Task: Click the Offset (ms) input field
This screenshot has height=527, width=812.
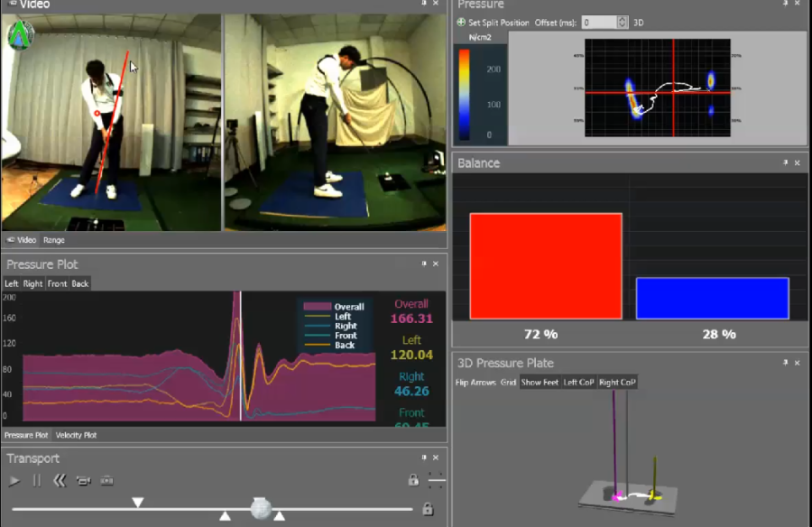Action: click(599, 23)
